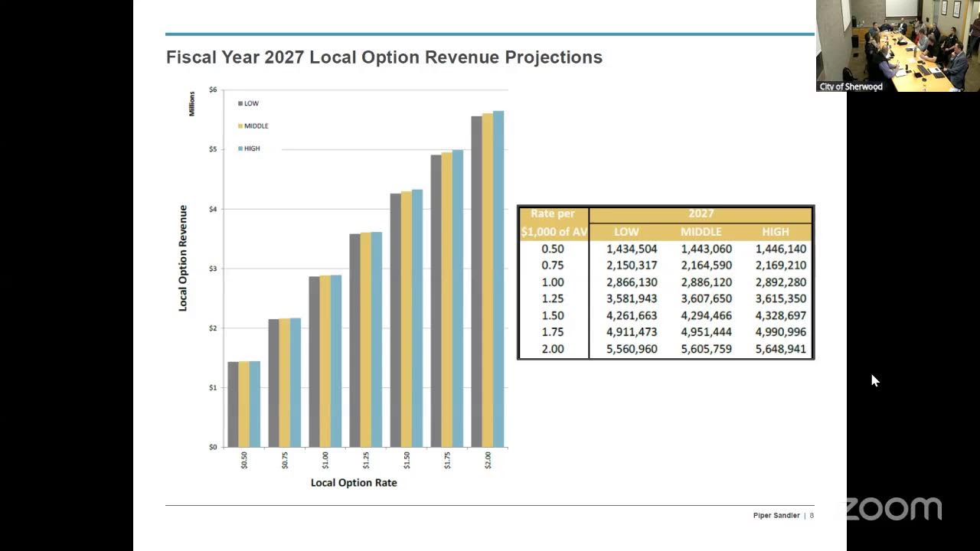Select table cell "3,615,350"
The image size is (980, 551).
click(780, 298)
